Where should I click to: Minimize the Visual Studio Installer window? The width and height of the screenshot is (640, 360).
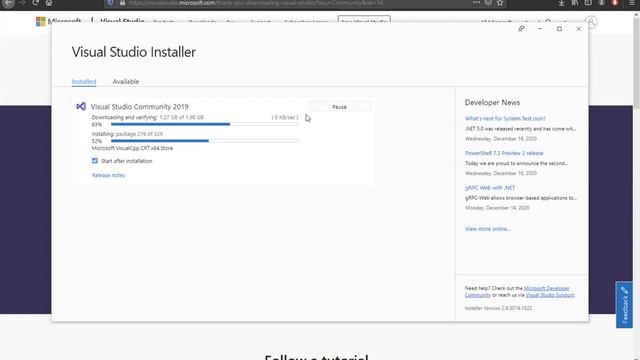(540, 29)
